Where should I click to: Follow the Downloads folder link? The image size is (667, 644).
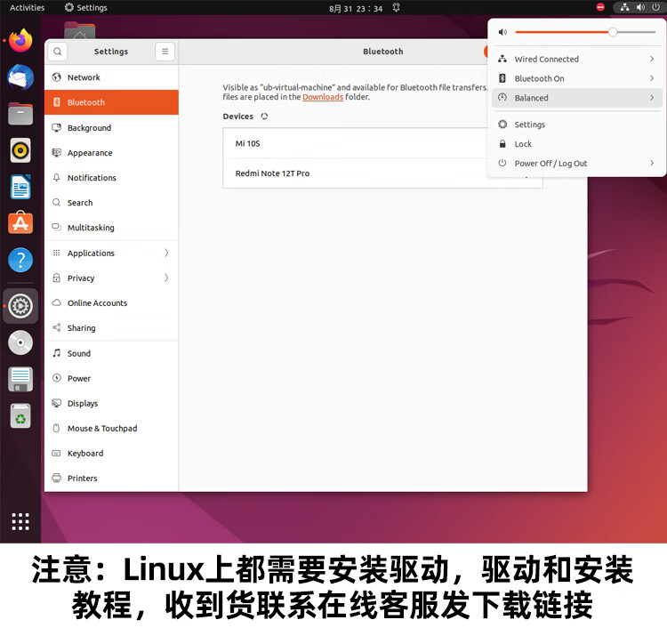(x=323, y=97)
